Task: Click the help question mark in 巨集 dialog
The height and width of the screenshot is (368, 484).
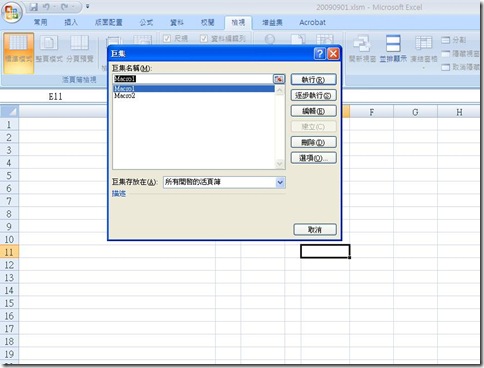Action: pos(320,54)
